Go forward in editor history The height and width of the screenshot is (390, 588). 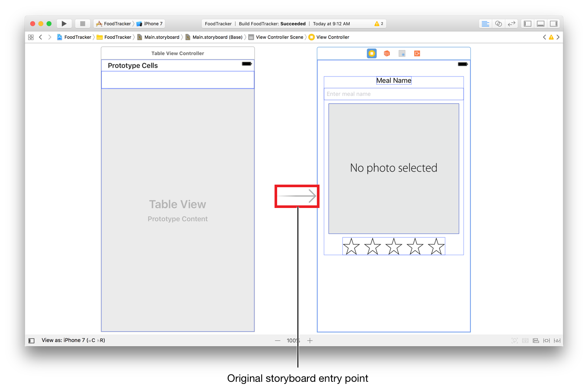[50, 37]
